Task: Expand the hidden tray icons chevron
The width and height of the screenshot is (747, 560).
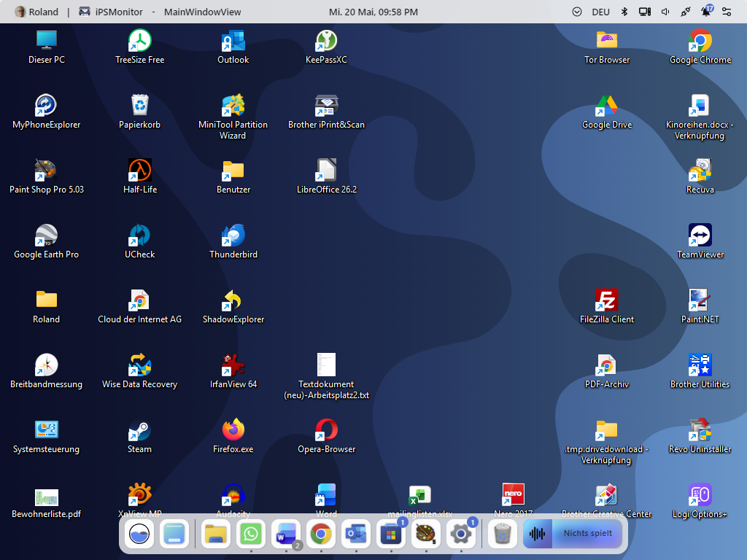Action: click(576, 12)
